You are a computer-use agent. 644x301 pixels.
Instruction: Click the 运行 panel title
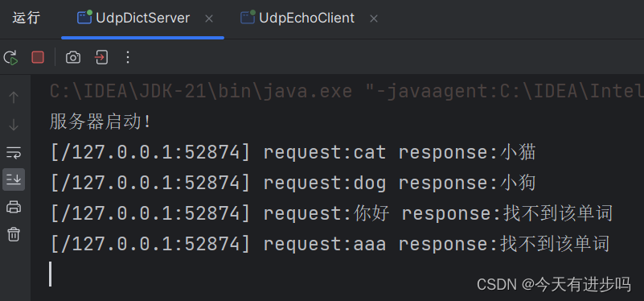tap(27, 18)
